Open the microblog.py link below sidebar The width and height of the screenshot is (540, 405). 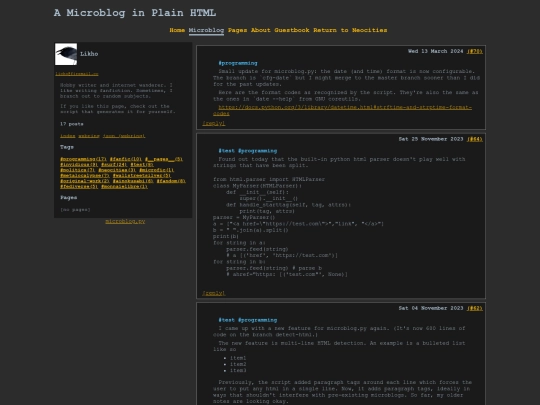click(x=125, y=221)
